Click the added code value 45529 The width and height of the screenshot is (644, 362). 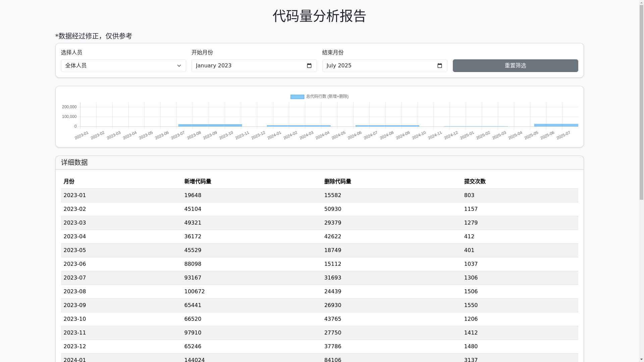tap(193, 250)
